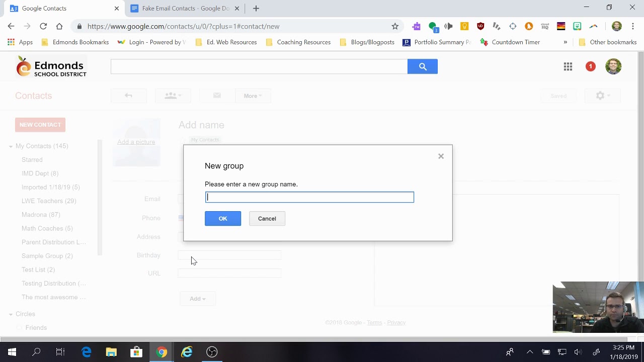
Task: Open a new browser tab
Action: [256, 9]
